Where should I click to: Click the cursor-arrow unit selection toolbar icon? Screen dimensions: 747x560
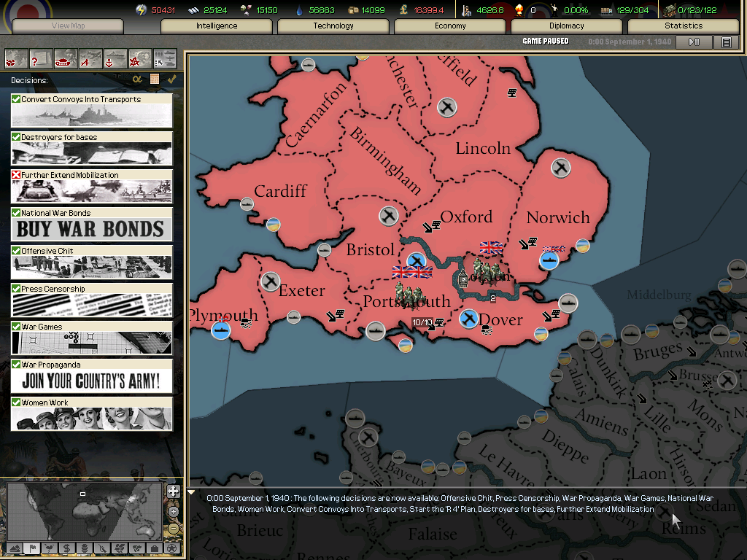click(165, 60)
